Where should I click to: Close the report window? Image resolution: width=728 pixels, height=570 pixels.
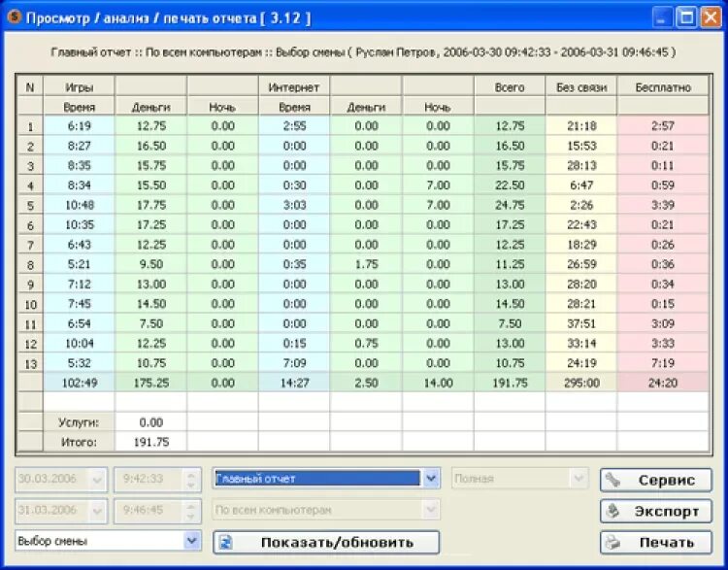711,18
